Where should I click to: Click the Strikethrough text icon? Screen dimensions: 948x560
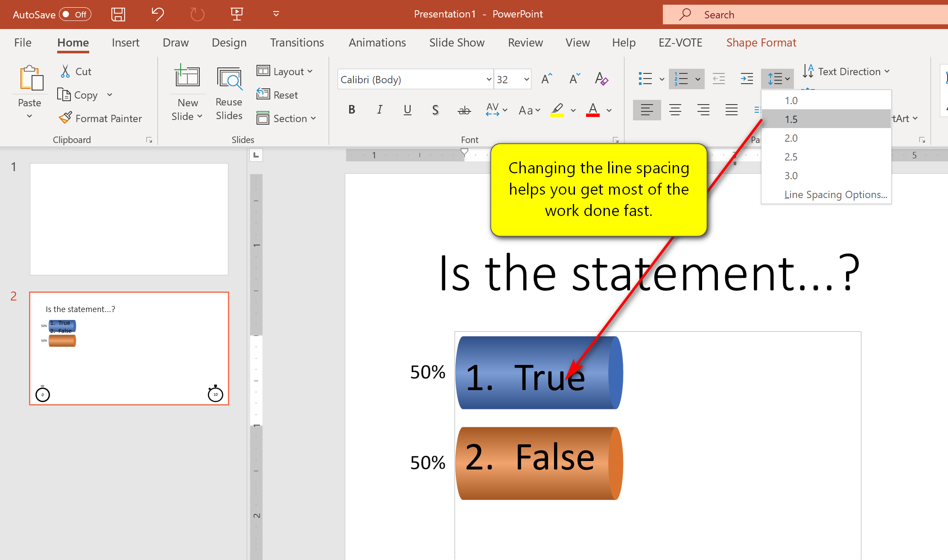pyautogui.click(x=464, y=111)
